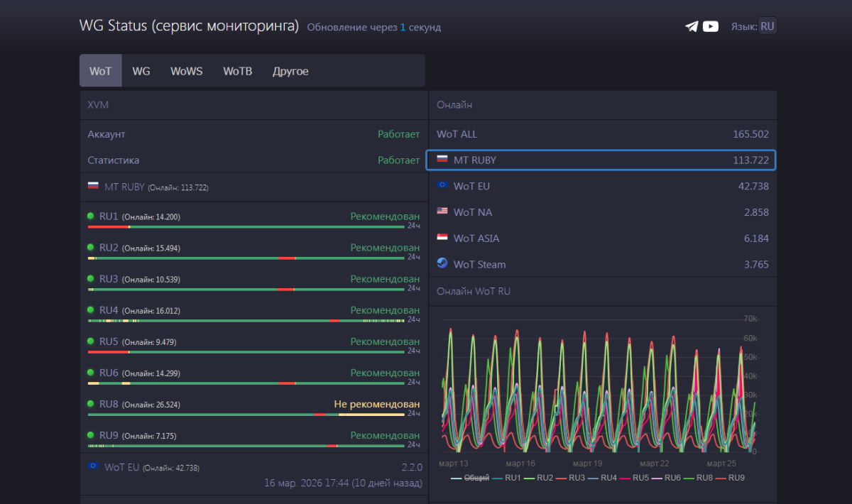Open the RU language selector
Viewport: 852px width, 504px height.
point(768,26)
